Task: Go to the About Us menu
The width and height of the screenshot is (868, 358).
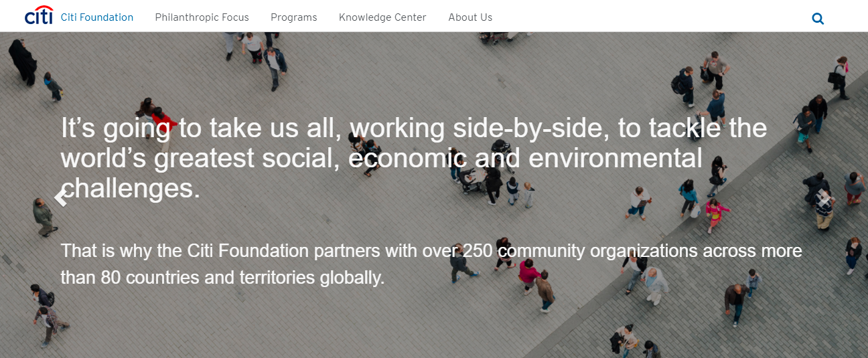Action: [x=470, y=17]
